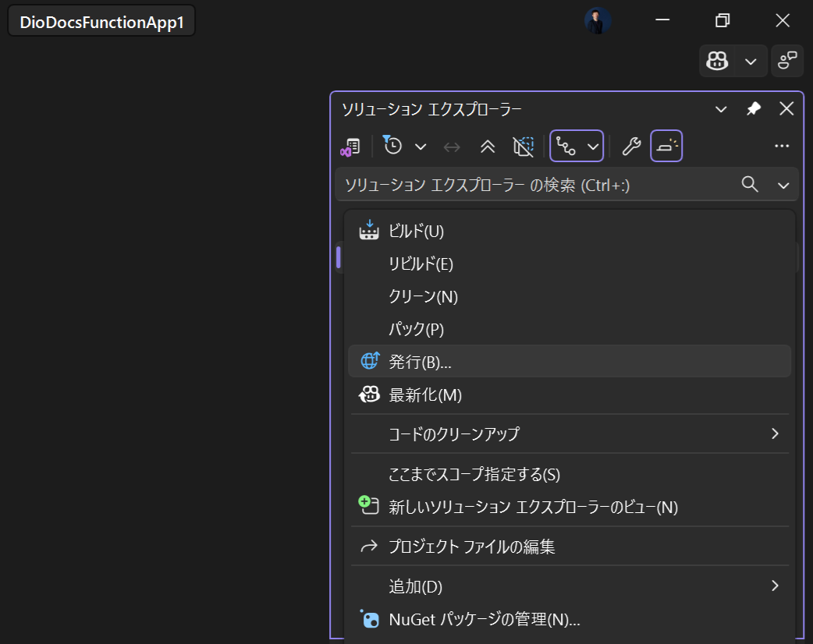Image resolution: width=813 pixels, height=644 pixels.
Task: Switch between solutions and folder views
Action: (x=350, y=147)
